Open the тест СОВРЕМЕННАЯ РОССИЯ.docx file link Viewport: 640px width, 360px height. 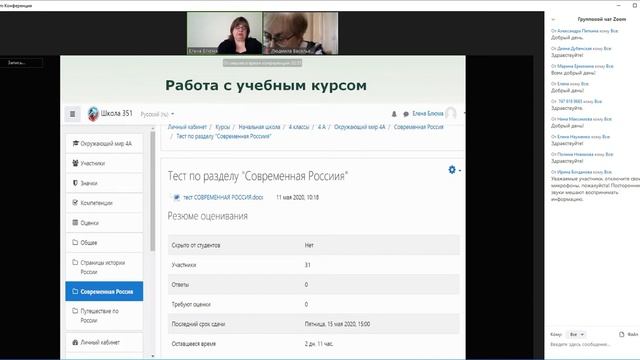pos(223,197)
